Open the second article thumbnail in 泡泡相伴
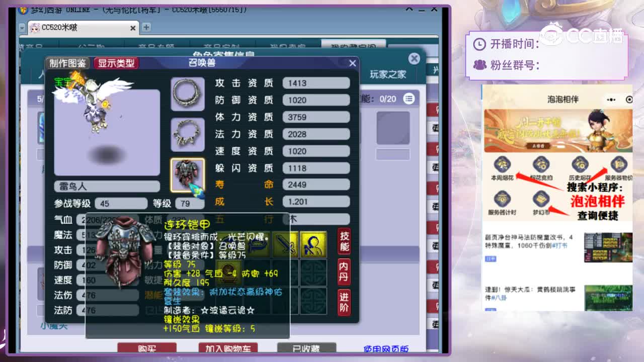Screen dimensions: 644x362 coord(608,298)
